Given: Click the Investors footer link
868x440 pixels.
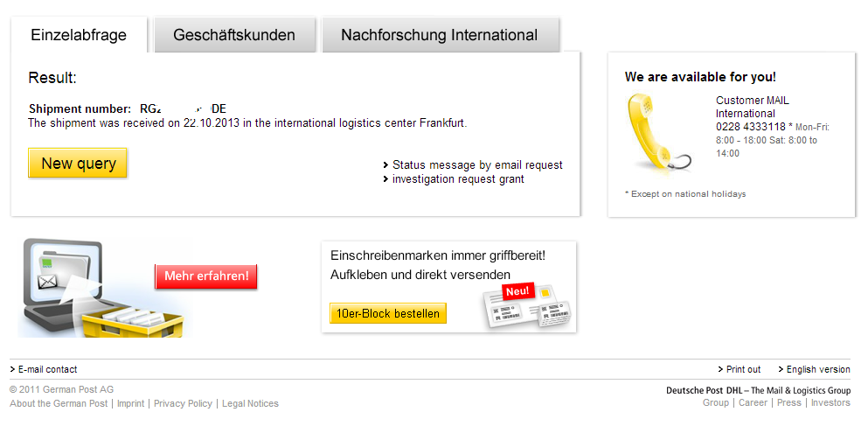Looking at the screenshot, I should (x=830, y=402).
